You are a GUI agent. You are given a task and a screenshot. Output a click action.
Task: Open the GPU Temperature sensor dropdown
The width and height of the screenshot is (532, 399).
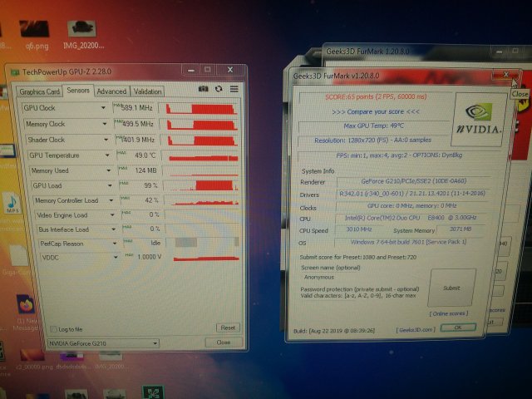point(107,155)
